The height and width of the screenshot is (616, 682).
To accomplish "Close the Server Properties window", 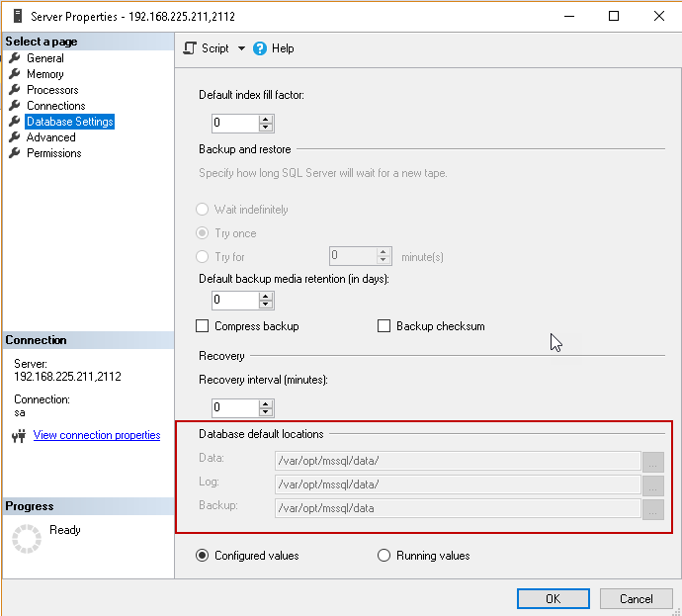I will 659,16.
